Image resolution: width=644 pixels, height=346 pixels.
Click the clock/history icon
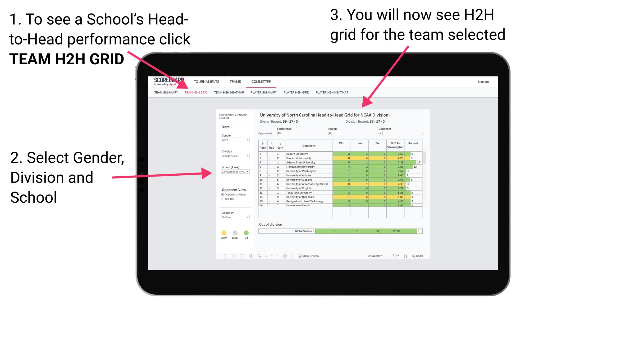coord(285,256)
